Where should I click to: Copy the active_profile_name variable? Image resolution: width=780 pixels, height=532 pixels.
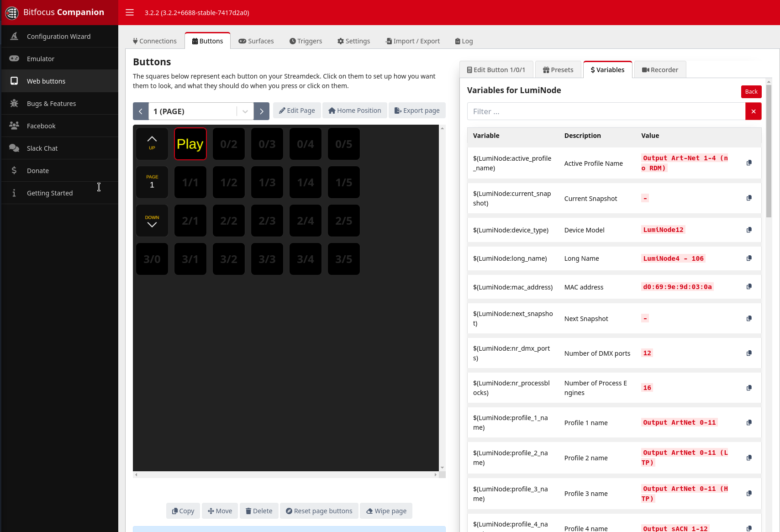click(x=749, y=163)
